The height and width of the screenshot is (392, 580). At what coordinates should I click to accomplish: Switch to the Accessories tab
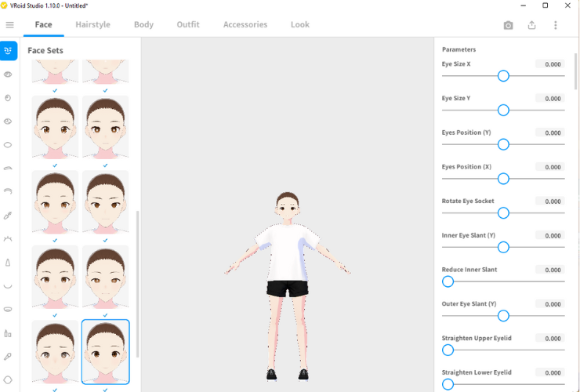245,24
